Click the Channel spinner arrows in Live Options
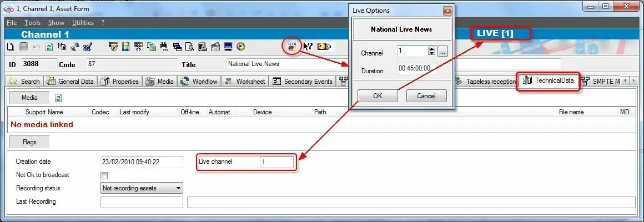644x222 pixels. click(x=431, y=52)
